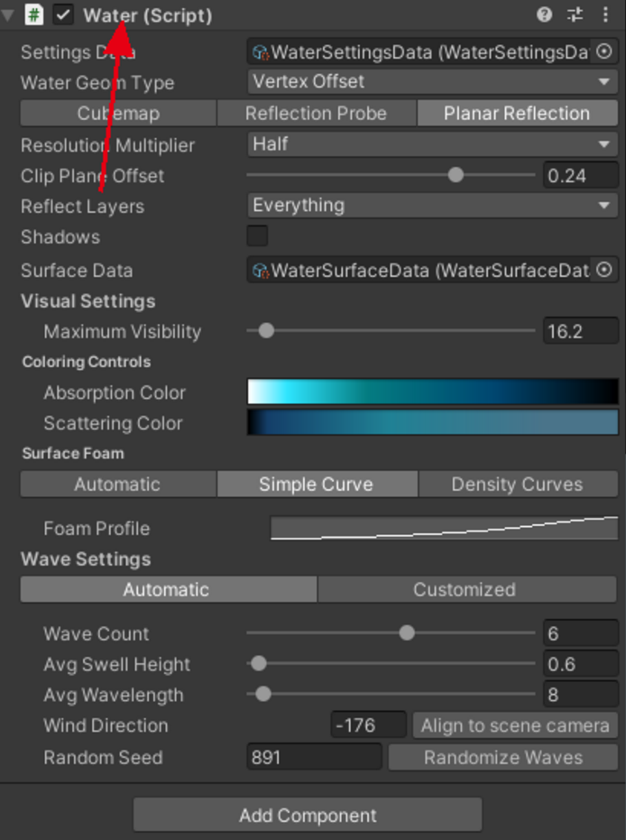
Task: Expand the Reflect Layers dropdown
Action: click(x=432, y=206)
